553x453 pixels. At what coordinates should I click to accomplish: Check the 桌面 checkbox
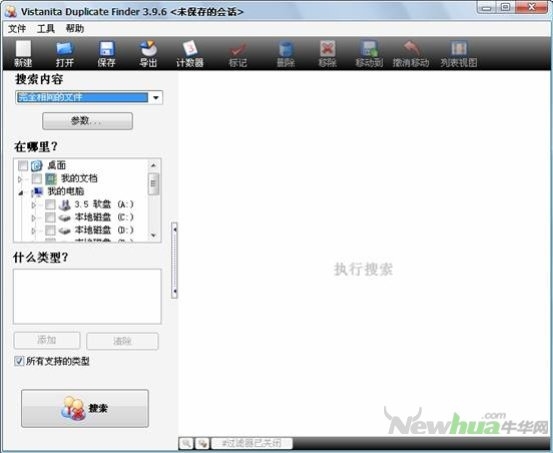click(23, 165)
